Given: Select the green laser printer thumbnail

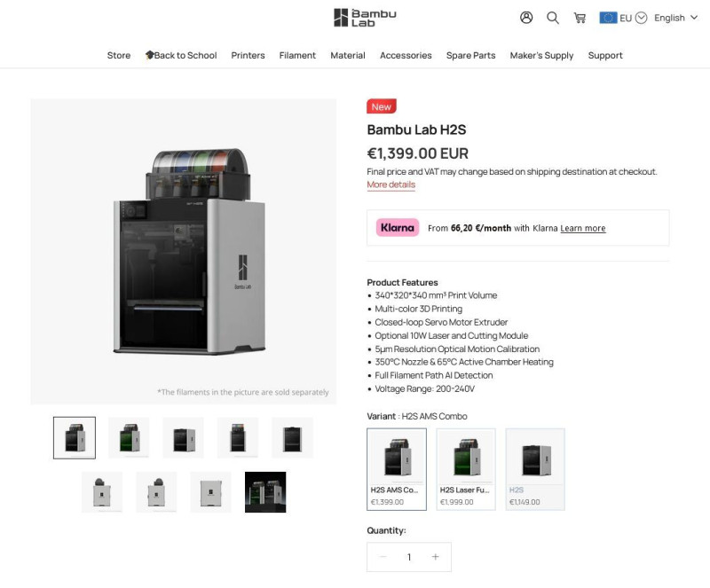Looking at the screenshot, I should (x=129, y=438).
